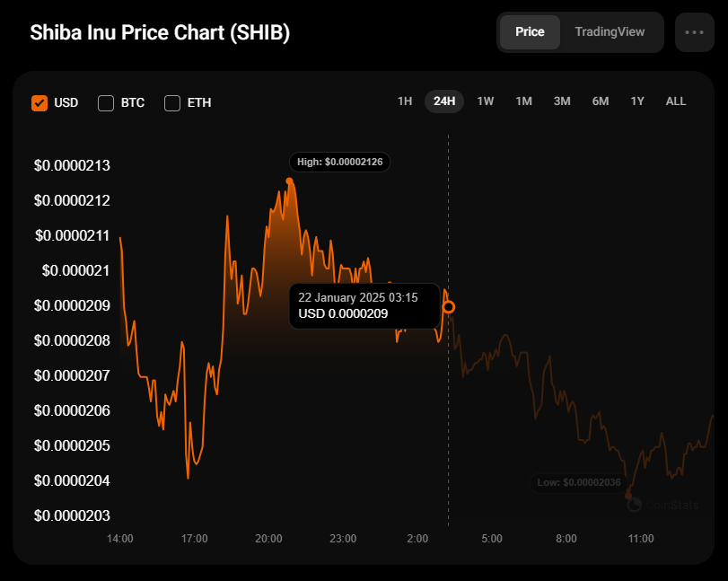This screenshot has height=581, width=728.
Task: Select the 24H time range
Action: pyautogui.click(x=444, y=101)
